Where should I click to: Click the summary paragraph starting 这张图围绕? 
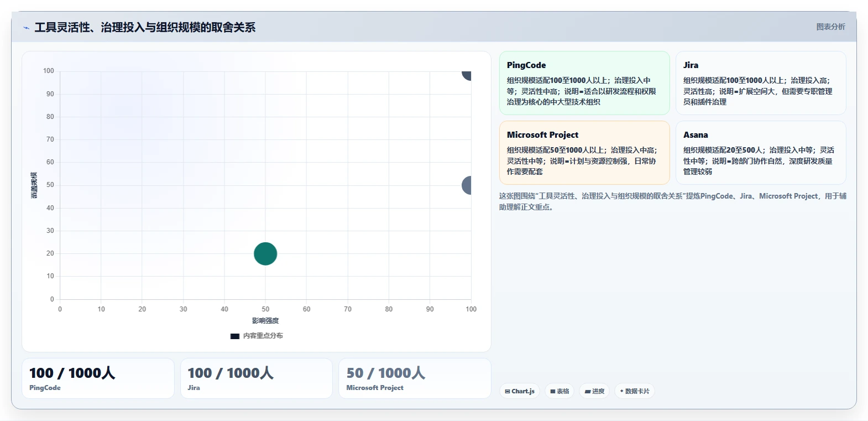pyautogui.click(x=672, y=201)
